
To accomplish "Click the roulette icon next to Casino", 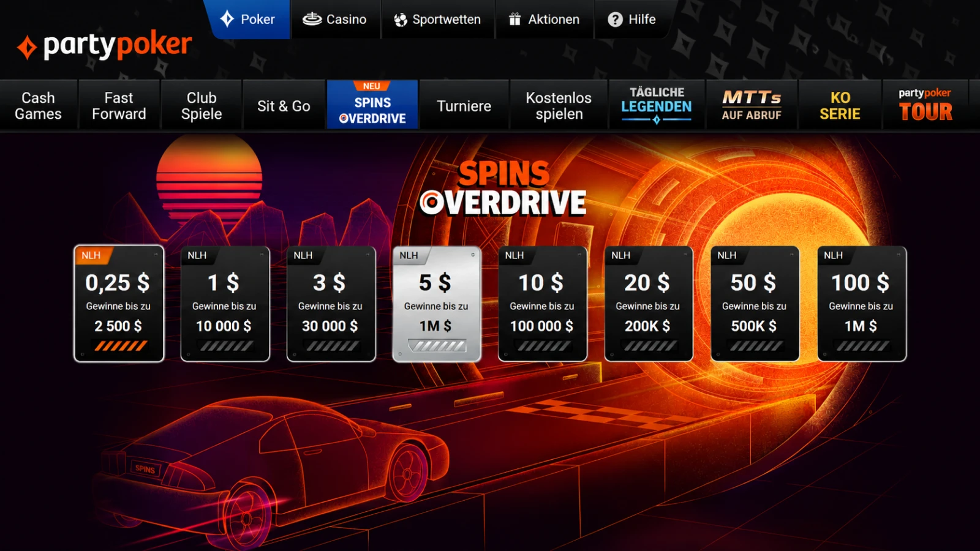I will pos(312,19).
